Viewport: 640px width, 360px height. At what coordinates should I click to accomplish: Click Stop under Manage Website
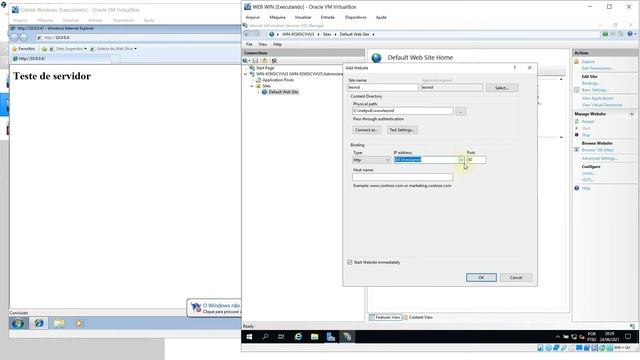click(x=586, y=135)
